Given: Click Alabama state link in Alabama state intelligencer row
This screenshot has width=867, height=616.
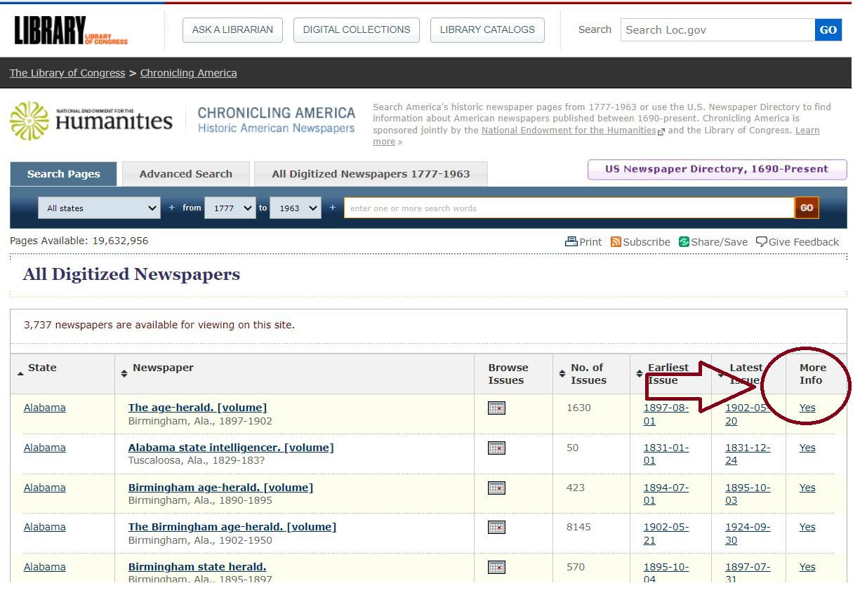Looking at the screenshot, I should click(x=44, y=448).
